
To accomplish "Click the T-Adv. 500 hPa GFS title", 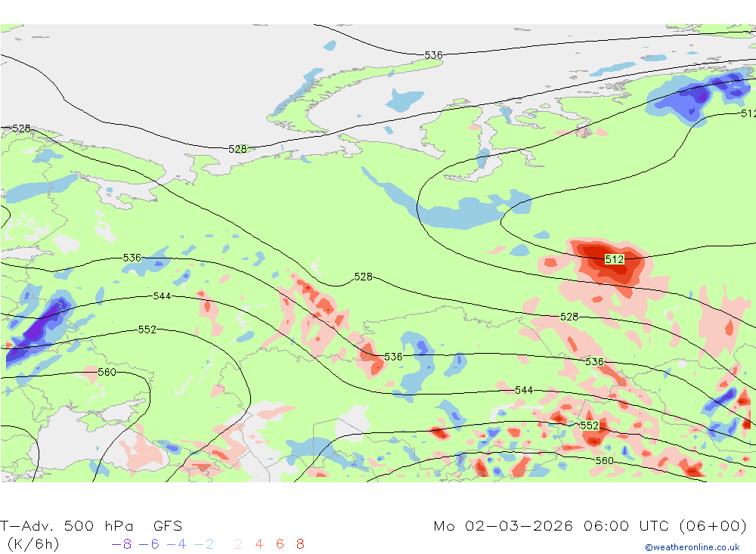I will click(91, 525).
